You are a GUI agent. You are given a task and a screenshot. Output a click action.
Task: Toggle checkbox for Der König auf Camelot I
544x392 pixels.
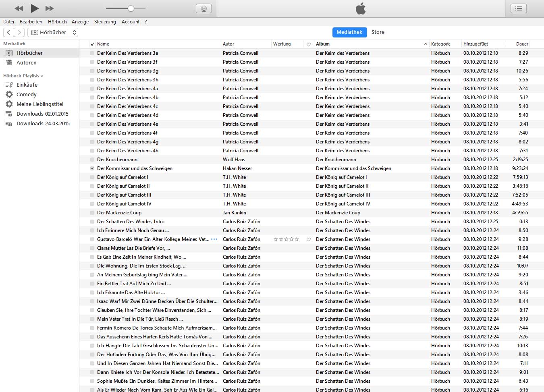click(x=92, y=177)
